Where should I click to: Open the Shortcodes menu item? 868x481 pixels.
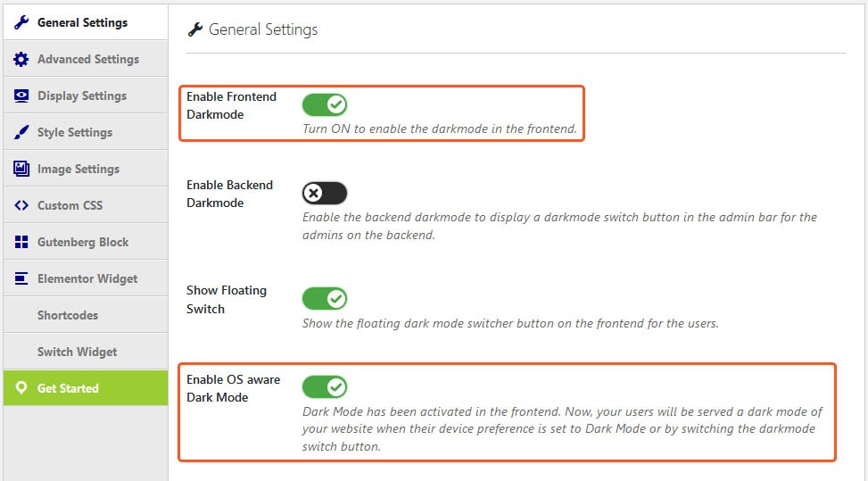[x=68, y=315]
